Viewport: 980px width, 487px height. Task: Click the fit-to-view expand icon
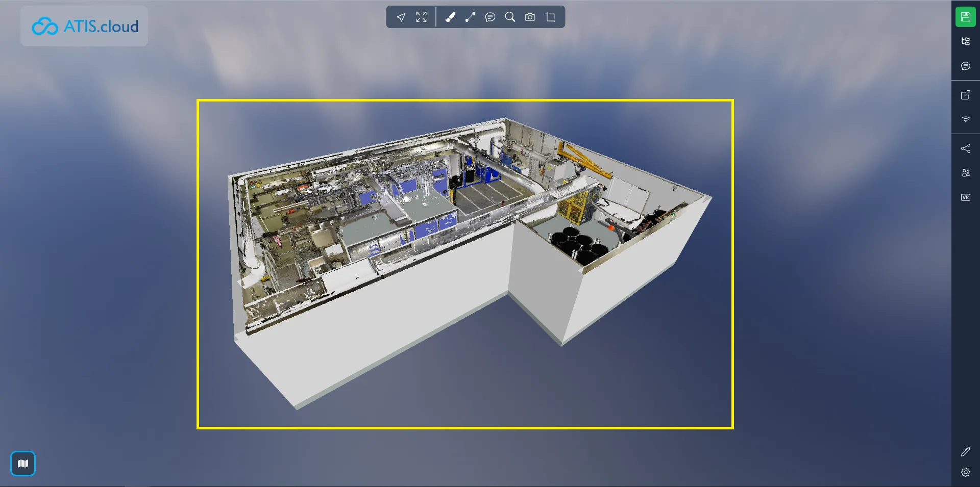click(421, 17)
